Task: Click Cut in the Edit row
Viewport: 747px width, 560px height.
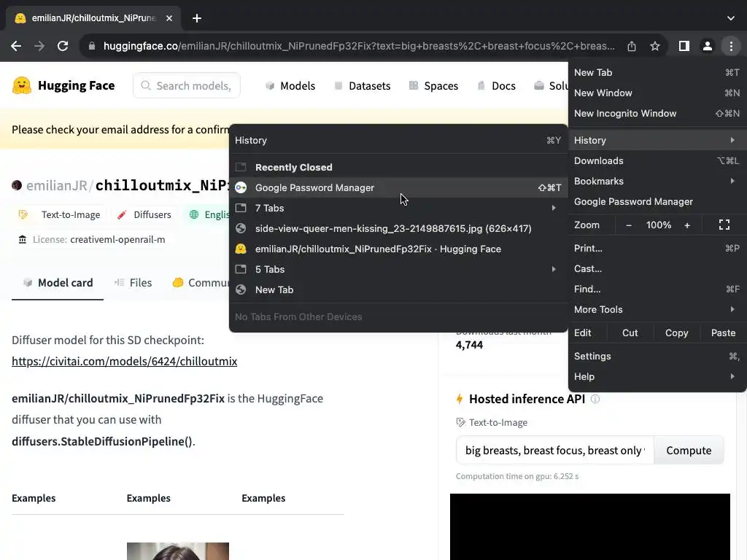Action: tap(630, 332)
